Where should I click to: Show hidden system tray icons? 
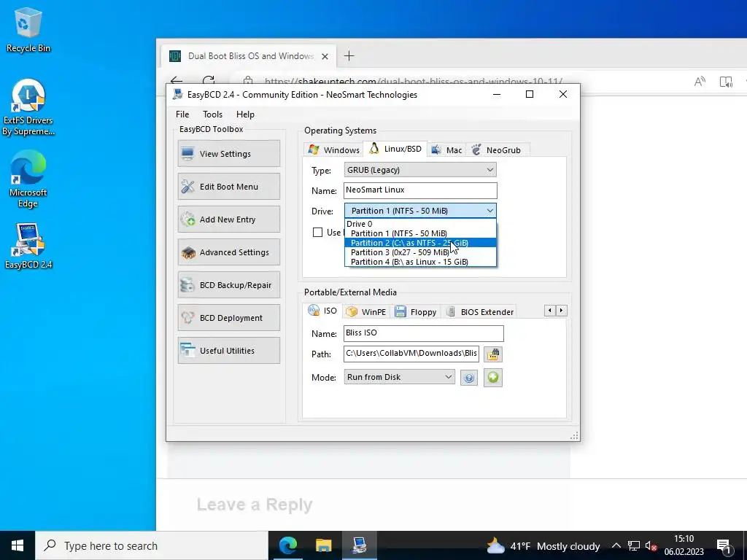click(x=616, y=545)
